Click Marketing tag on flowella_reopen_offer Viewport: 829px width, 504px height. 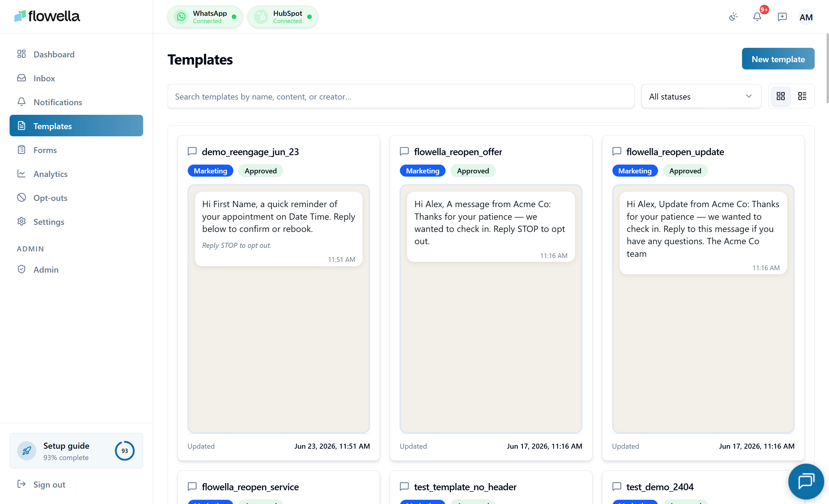[423, 170]
